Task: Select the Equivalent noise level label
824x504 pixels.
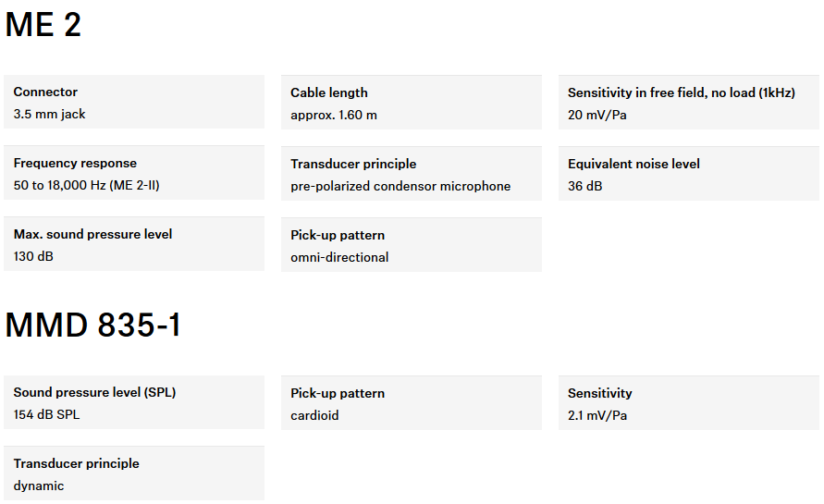Action: (633, 165)
